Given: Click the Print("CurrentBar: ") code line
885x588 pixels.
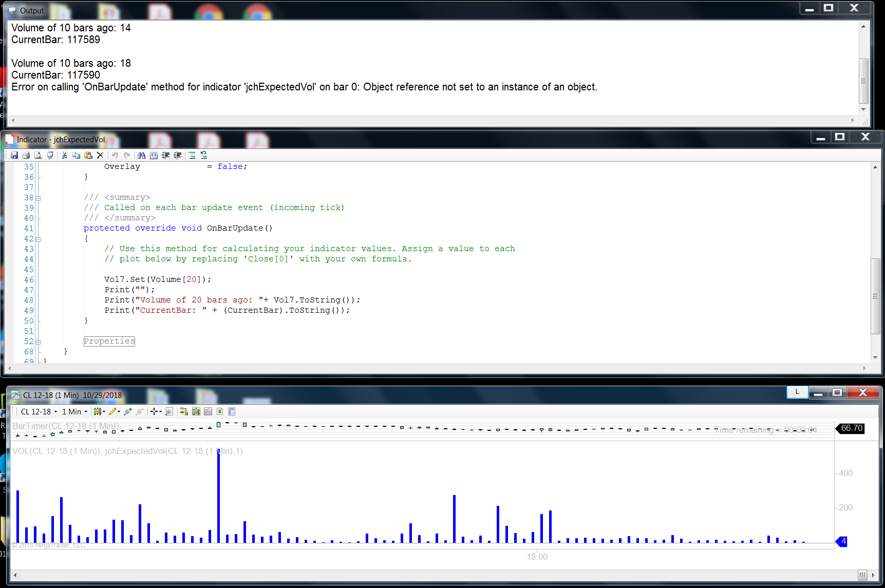Looking at the screenshot, I should [227, 310].
